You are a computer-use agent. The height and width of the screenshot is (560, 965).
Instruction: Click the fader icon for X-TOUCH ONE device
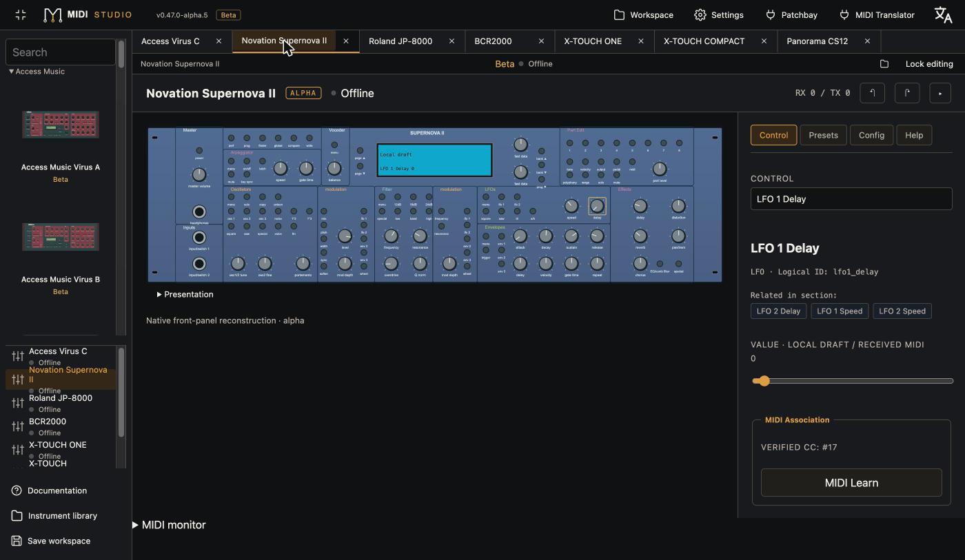[x=17, y=450]
